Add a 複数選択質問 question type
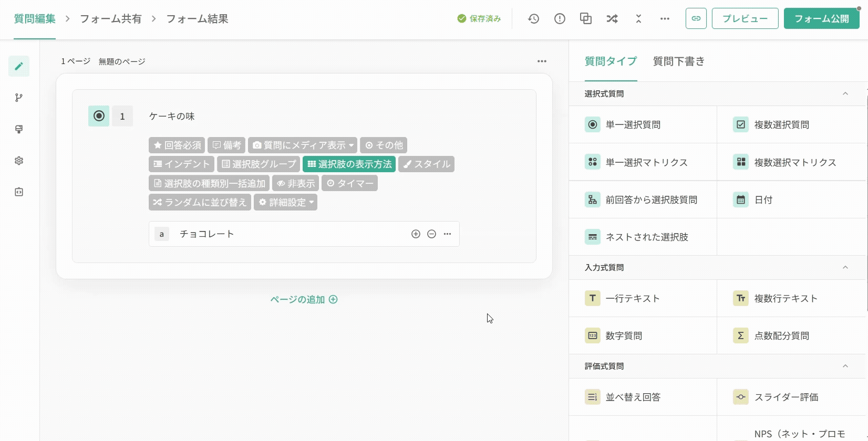The width and height of the screenshot is (868, 441). [791, 125]
